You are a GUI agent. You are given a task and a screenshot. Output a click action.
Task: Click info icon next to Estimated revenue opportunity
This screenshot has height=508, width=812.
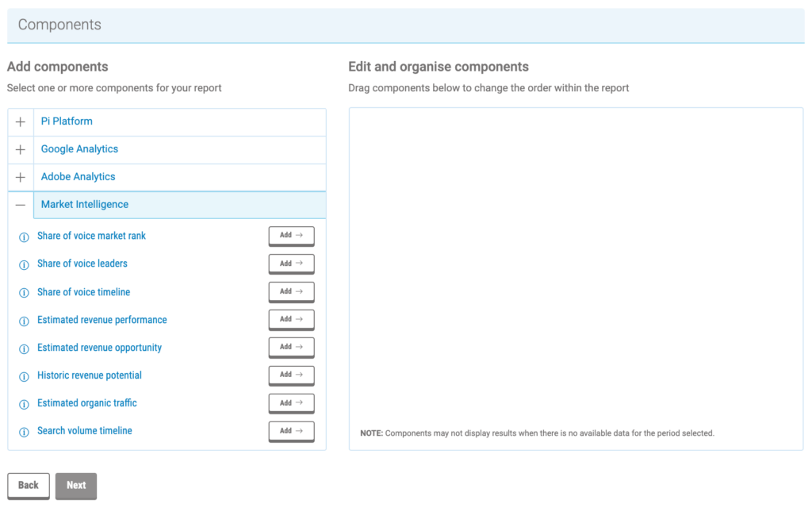pyautogui.click(x=24, y=348)
